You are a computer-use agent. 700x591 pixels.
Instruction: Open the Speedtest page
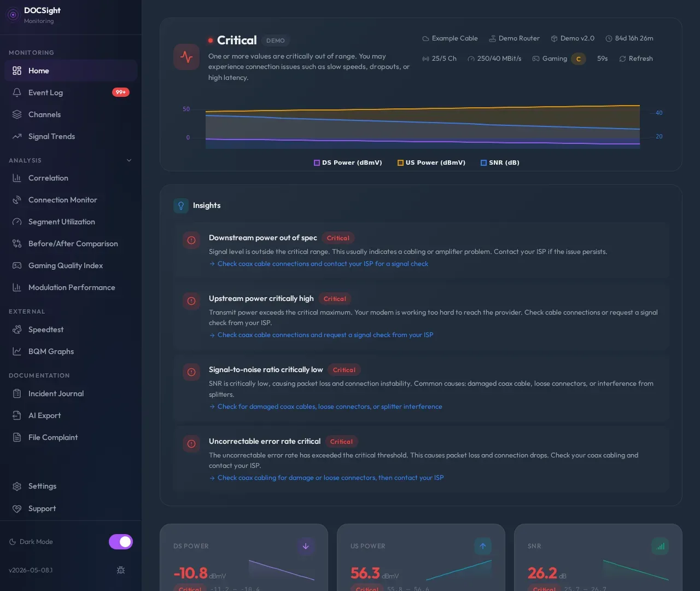pos(71,329)
